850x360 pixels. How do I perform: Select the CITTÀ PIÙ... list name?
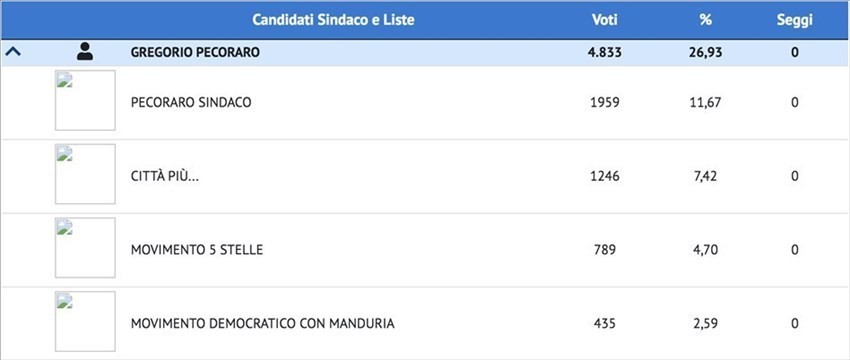tap(165, 176)
